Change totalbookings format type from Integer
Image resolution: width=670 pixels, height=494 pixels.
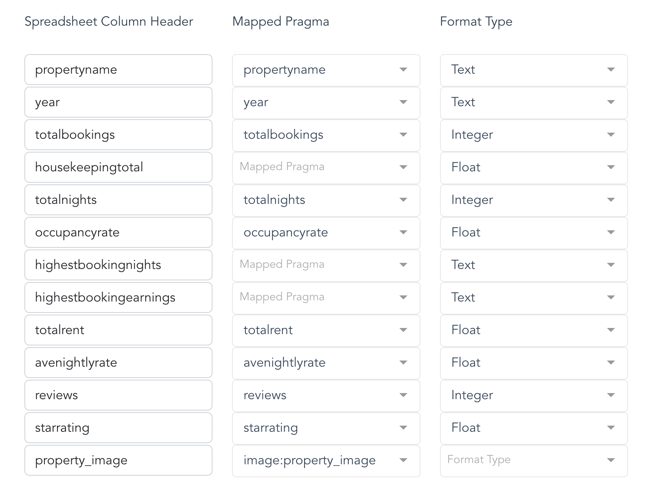tap(533, 135)
